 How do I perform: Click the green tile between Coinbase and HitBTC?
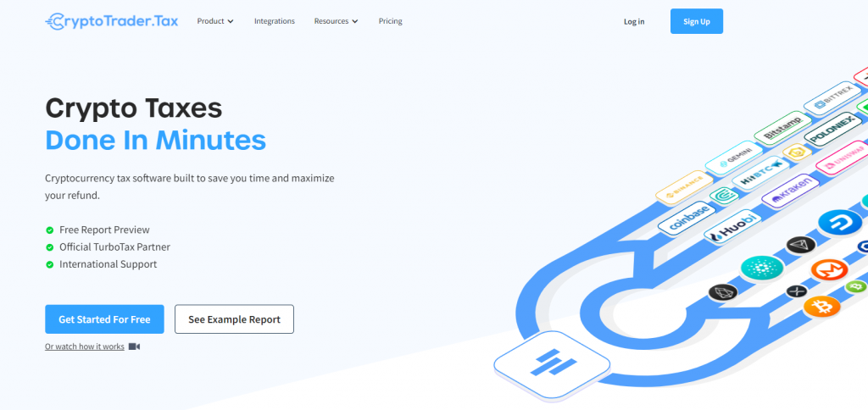724,196
